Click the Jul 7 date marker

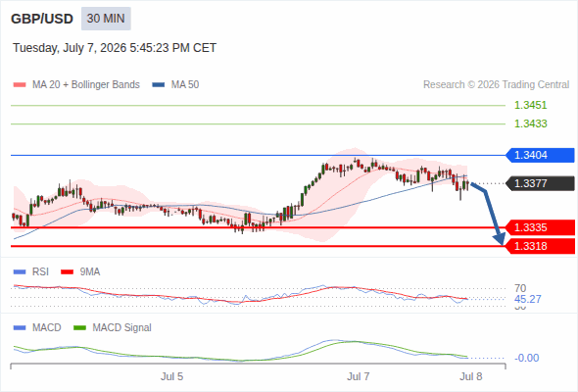click(358, 376)
